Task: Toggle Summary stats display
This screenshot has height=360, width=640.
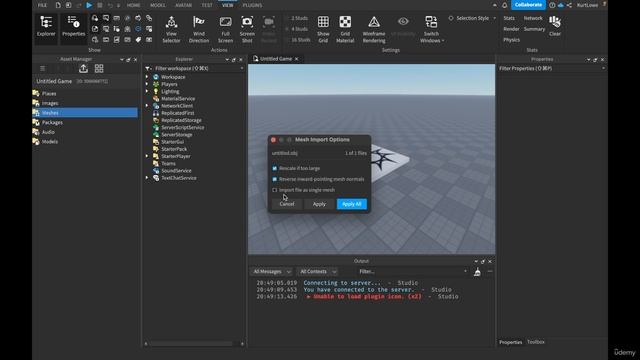Action: pyautogui.click(x=534, y=29)
